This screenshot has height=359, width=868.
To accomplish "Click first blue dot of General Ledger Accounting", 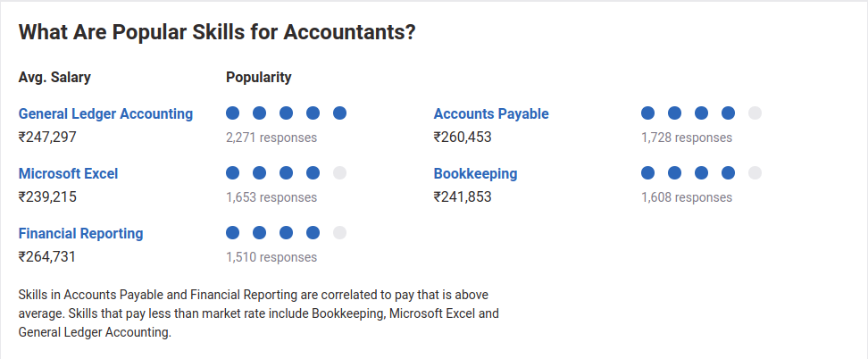I will pos(232,113).
